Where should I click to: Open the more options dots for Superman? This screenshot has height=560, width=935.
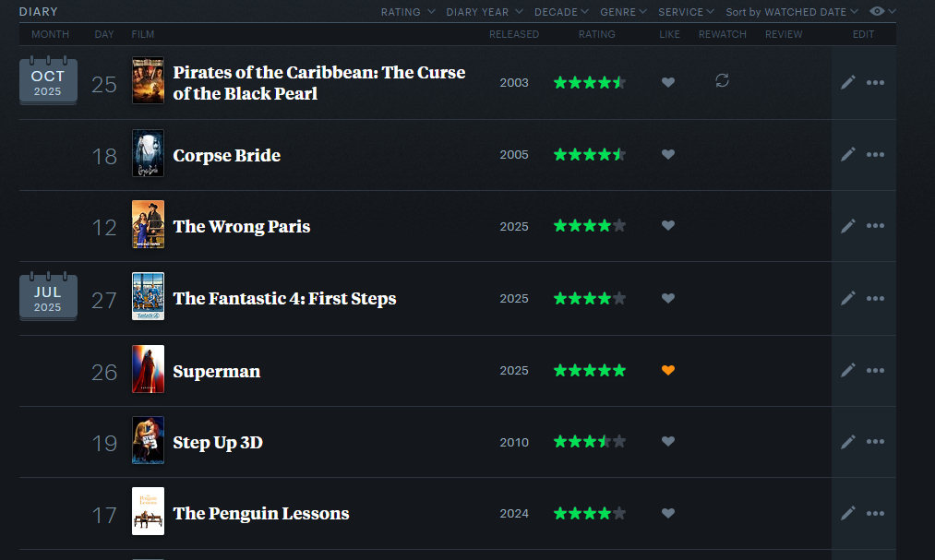[x=875, y=370]
